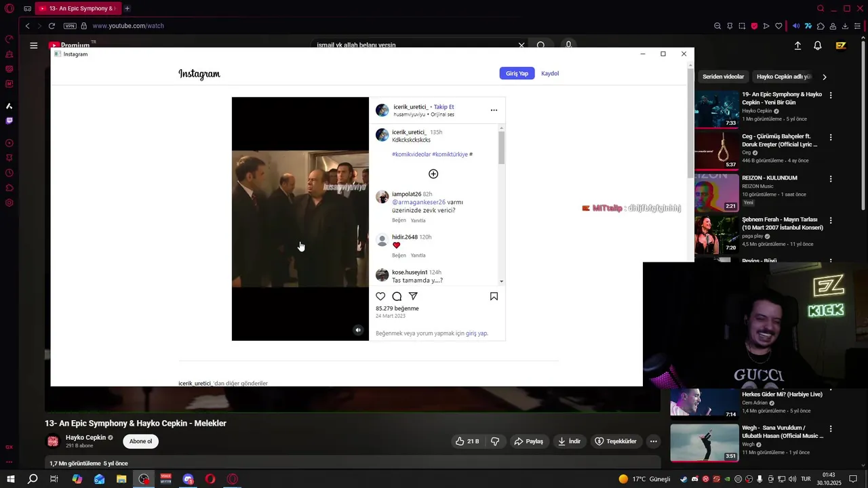
Task: Save Instagram post with bookmark icon
Action: (x=494, y=296)
